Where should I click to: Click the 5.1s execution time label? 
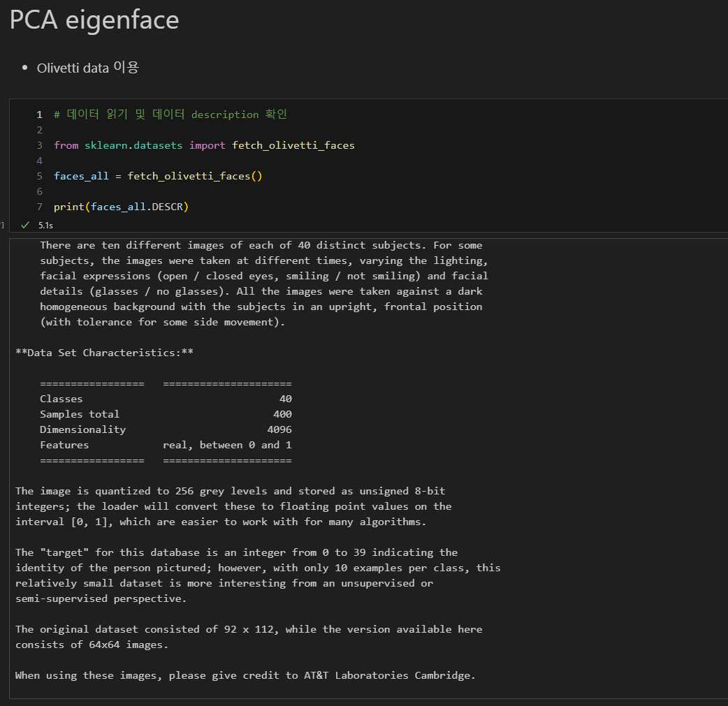45,225
